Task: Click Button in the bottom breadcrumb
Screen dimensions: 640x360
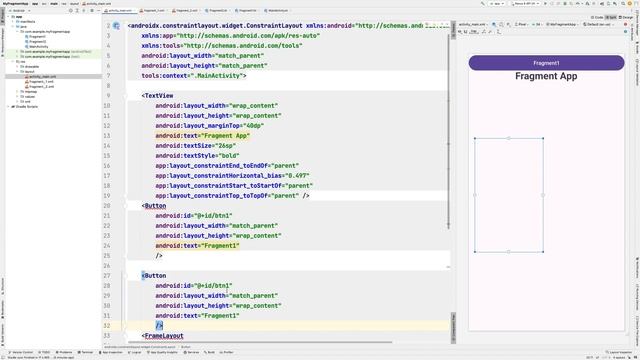Action: tap(186, 347)
